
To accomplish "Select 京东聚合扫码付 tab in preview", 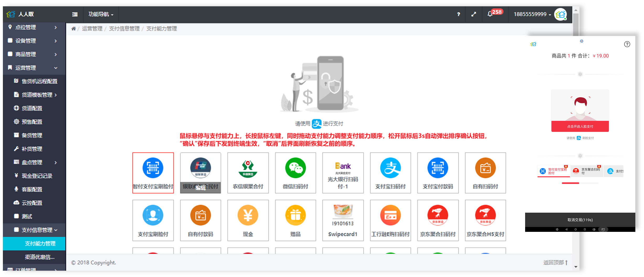I will (587, 171).
